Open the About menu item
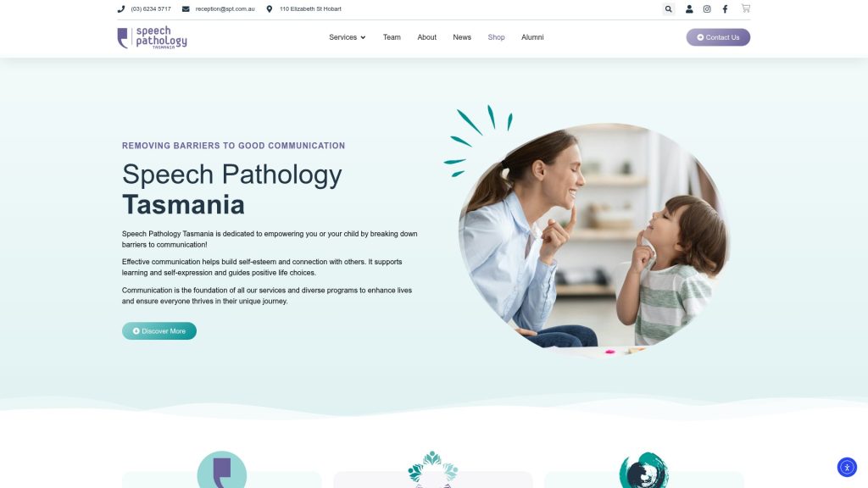Image resolution: width=868 pixels, height=488 pixels. (x=426, y=37)
